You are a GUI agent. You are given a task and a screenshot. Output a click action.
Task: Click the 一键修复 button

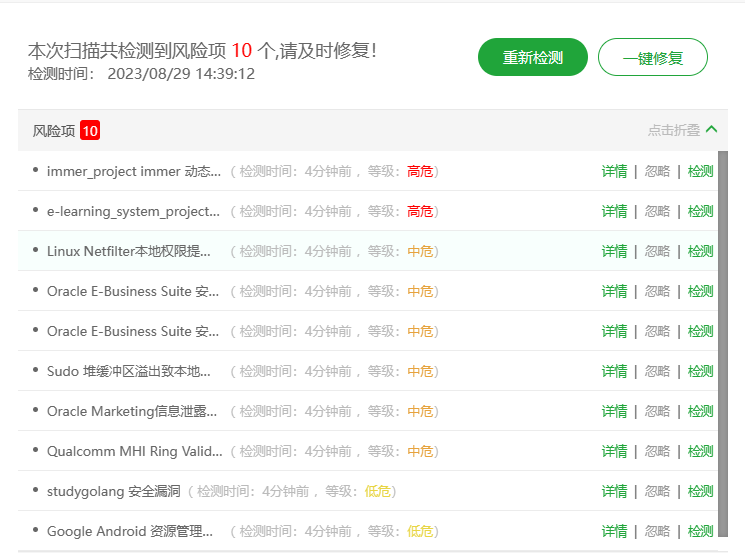click(653, 57)
